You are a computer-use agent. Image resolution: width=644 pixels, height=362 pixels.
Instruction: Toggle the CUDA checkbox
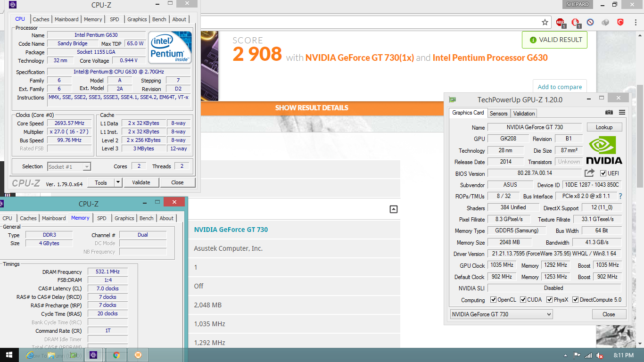click(x=523, y=300)
